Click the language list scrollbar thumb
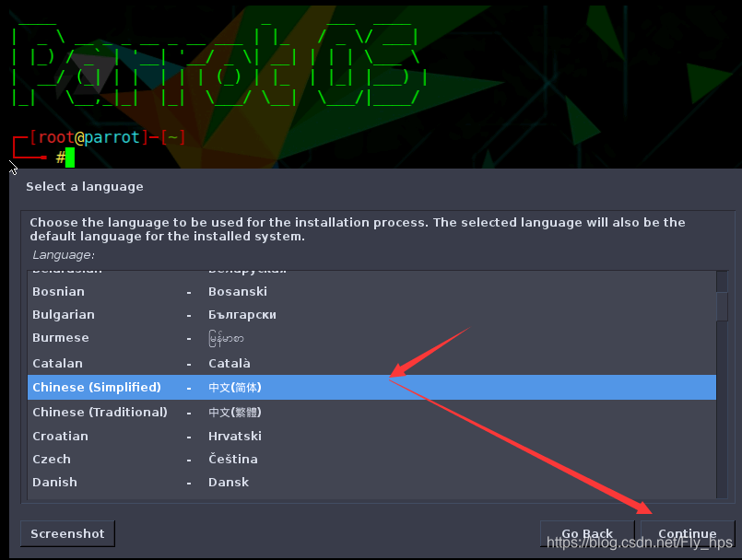This screenshot has height=560, width=742. tap(722, 307)
